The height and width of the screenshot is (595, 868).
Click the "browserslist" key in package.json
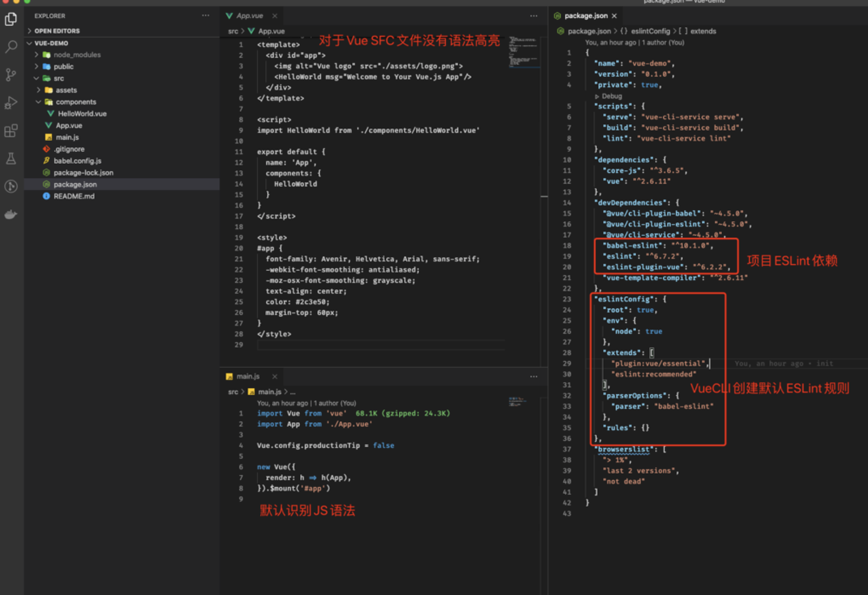(x=623, y=449)
